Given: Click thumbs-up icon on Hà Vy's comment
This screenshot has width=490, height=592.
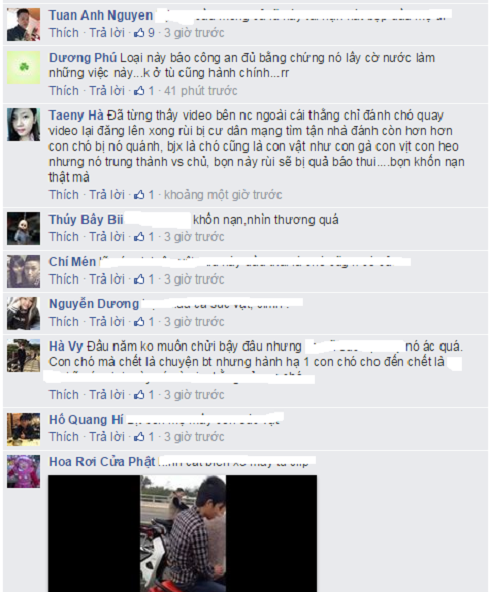Looking at the screenshot, I should [139, 395].
